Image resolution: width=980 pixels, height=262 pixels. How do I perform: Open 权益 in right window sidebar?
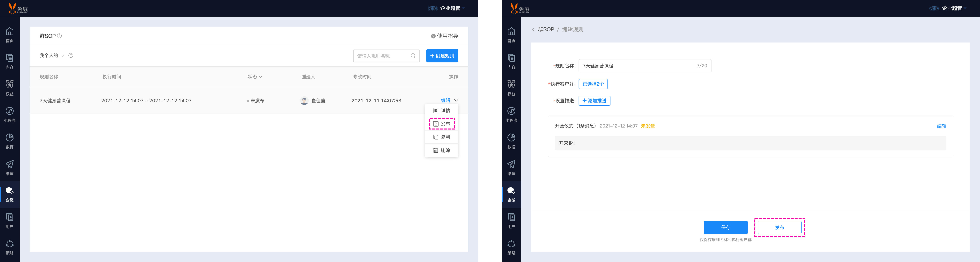coord(511,88)
